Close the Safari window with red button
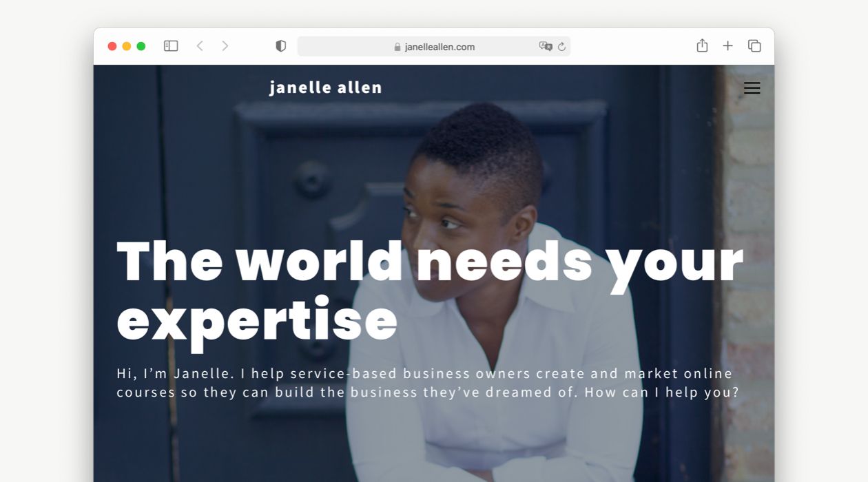 (x=112, y=46)
